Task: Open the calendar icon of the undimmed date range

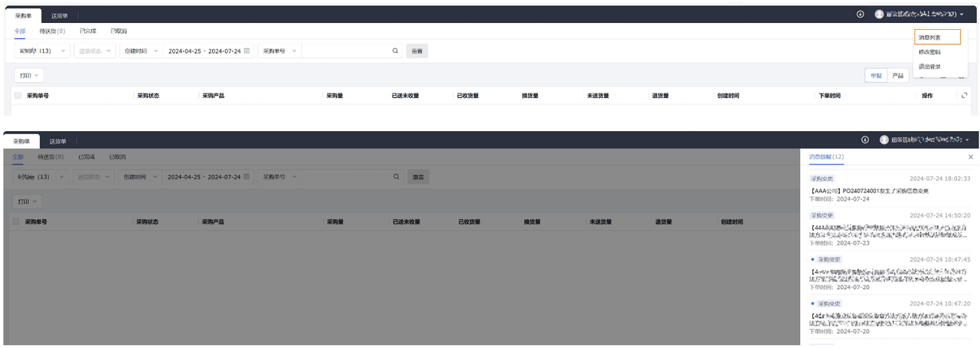Action: (x=247, y=51)
